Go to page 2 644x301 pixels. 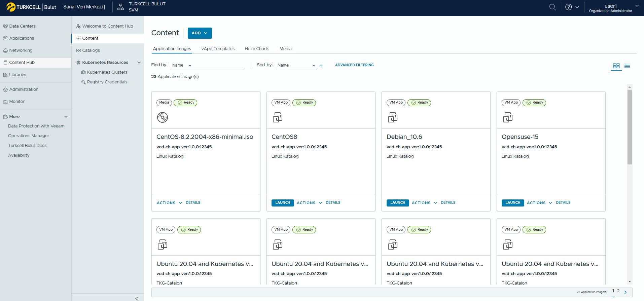tap(618, 291)
